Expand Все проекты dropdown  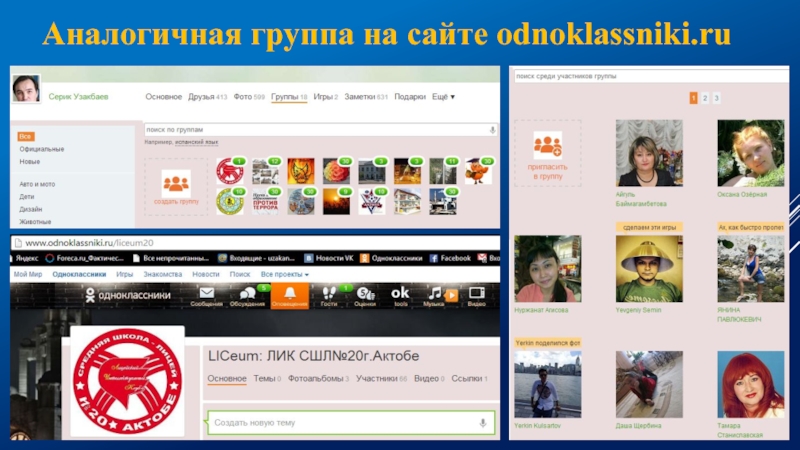[x=285, y=274]
